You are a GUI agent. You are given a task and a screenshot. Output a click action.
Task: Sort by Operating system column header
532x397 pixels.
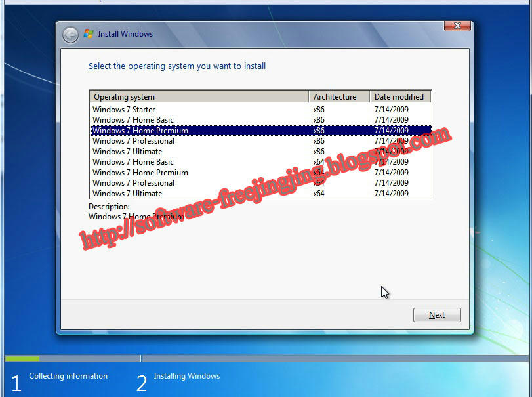199,97
